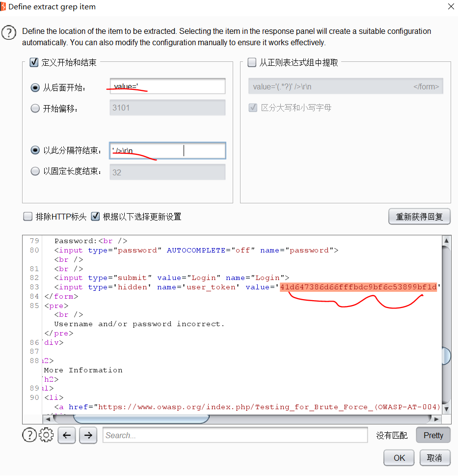This screenshot has width=458, height=476.
Task: Confirm with the OK button
Action: pos(399,458)
